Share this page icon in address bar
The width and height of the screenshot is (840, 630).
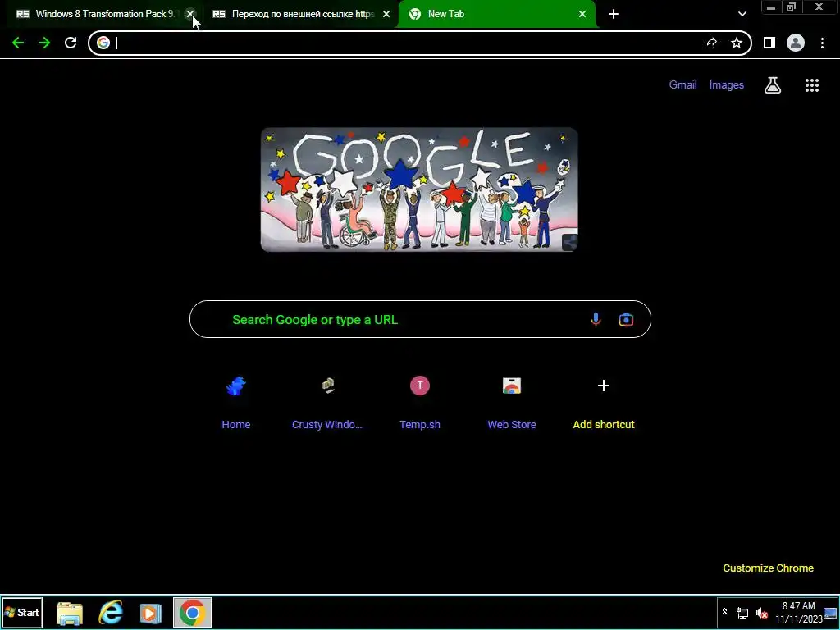tap(710, 43)
